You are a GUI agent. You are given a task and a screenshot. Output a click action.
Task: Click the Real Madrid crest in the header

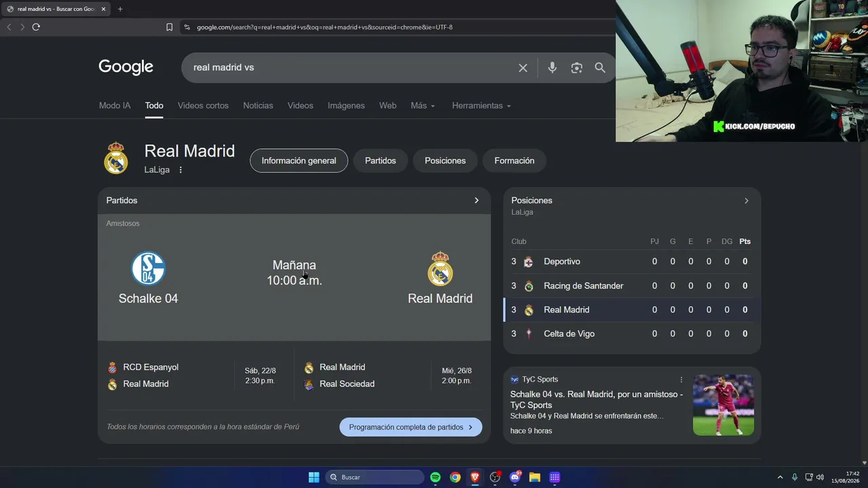pos(116,159)
